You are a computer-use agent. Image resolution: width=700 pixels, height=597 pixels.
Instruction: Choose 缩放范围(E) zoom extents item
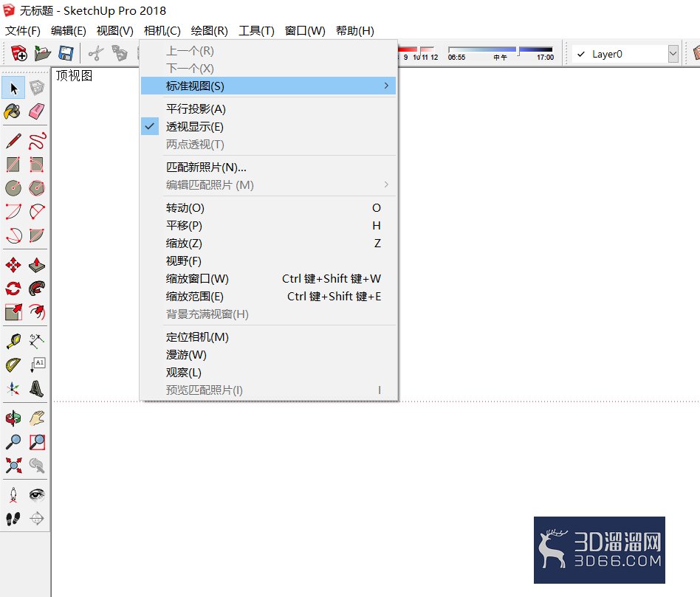point(268,296)
